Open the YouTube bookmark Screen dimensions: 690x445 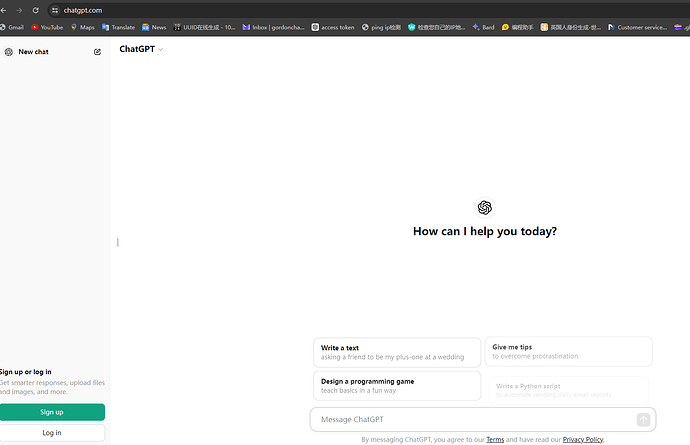47,27
